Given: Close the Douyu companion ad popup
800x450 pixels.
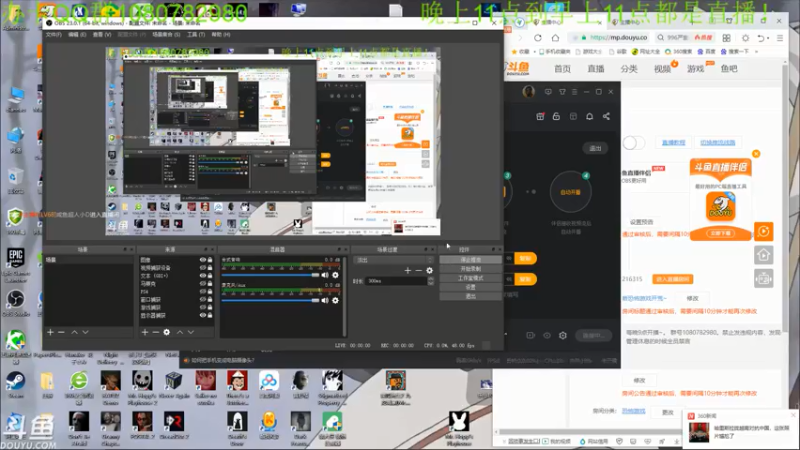Looking at the screenshot, I should 756,154.
